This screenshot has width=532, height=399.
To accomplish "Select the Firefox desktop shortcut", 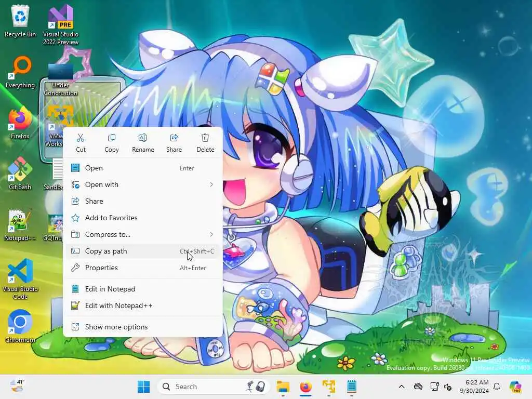I will tap(20, 123).
